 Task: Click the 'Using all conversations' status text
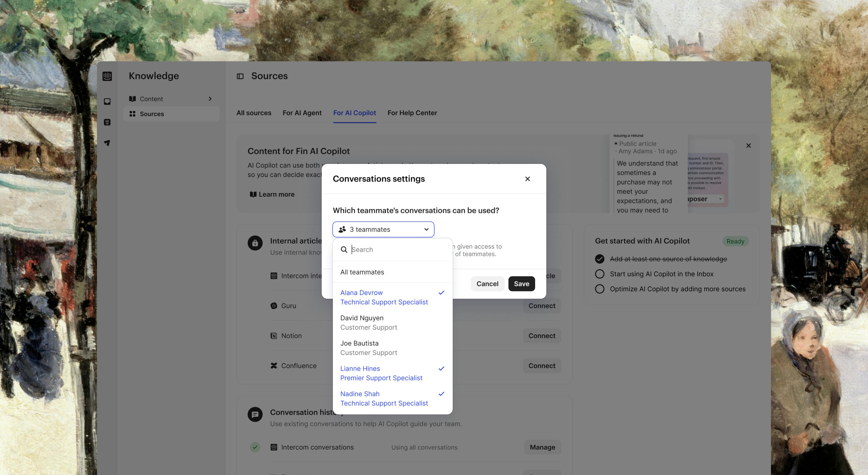pyautogui.click(x=424, y=447)
